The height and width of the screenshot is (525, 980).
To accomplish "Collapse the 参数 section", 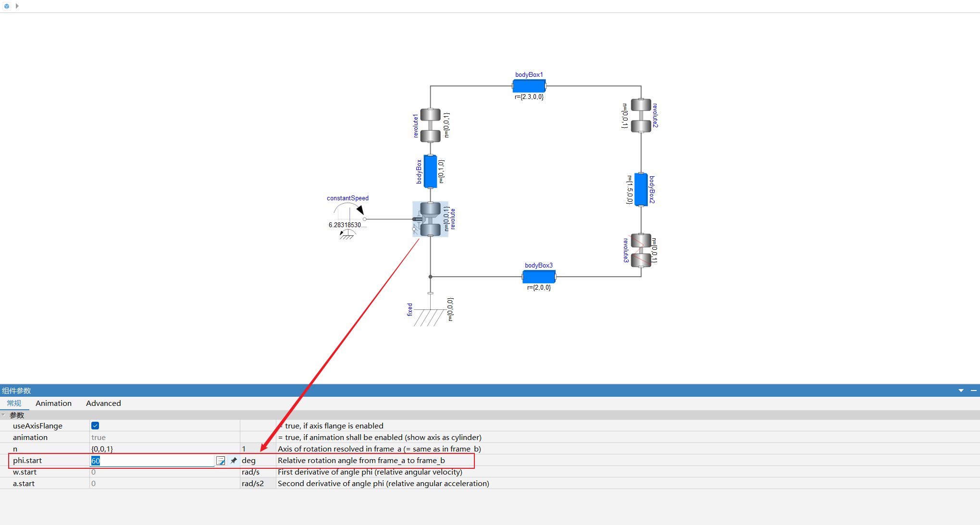I will click(x=4, y=415).
